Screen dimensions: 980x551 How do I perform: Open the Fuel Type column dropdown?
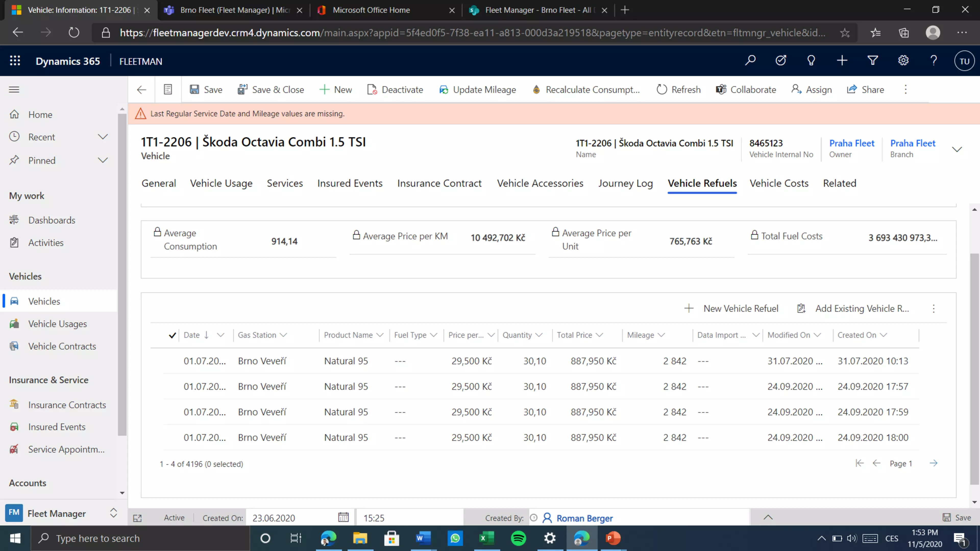point(434,335)
